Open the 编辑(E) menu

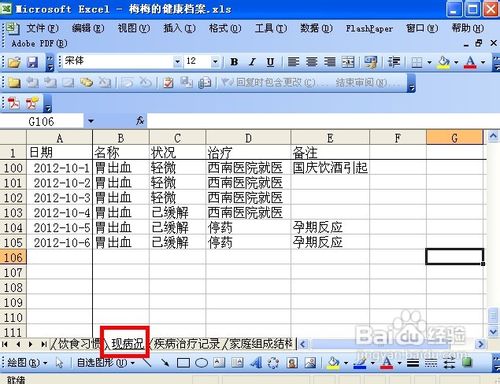coord(88,28)
